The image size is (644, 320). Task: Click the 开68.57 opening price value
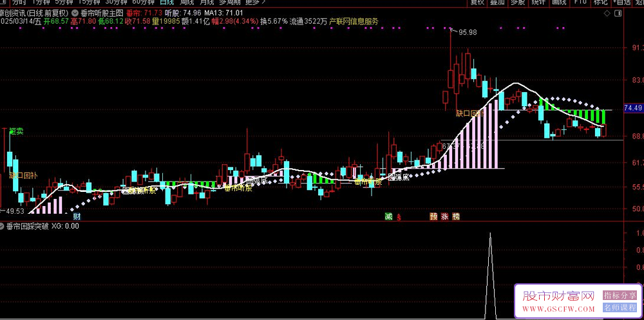[x=56, y=21]
